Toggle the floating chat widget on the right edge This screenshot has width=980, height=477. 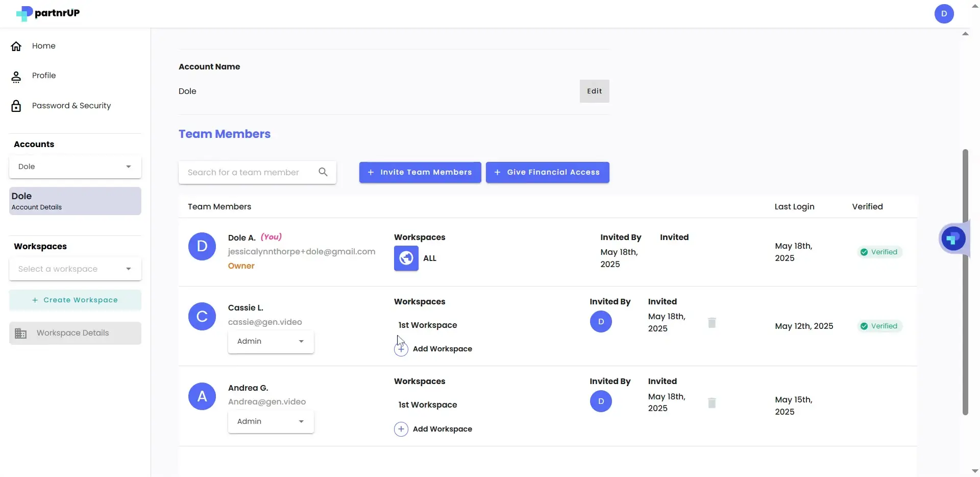tap(952, 238)
